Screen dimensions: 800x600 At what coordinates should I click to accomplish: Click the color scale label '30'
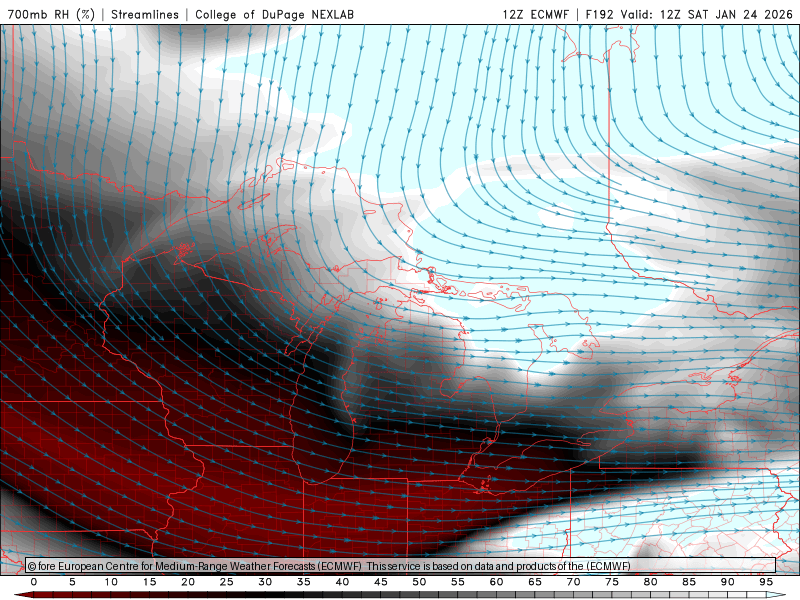click(x=265, y=582)
